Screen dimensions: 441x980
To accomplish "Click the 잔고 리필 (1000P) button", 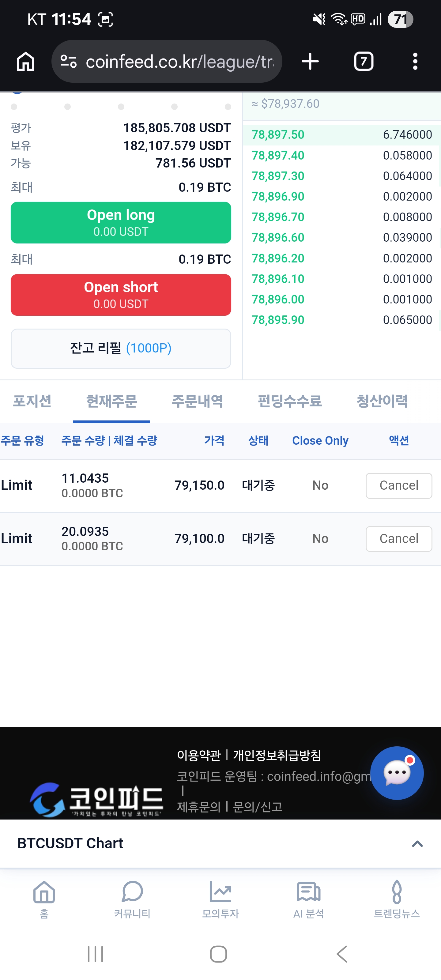I will 121,348.
